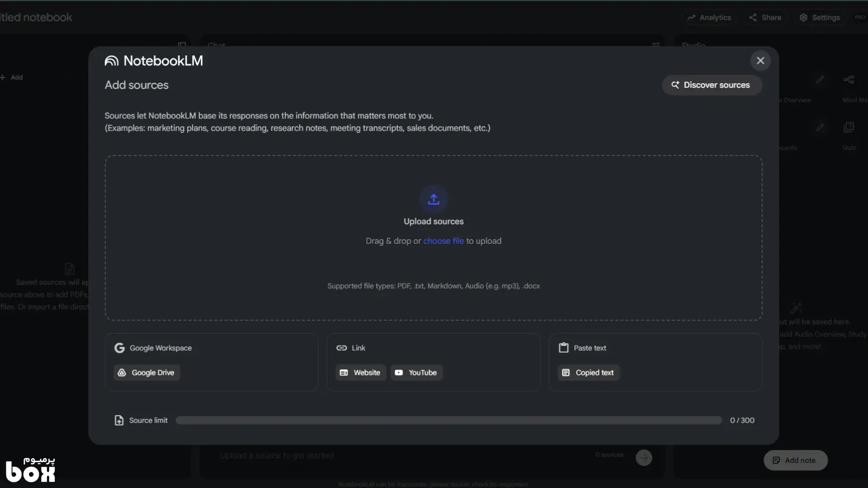The width and height of the screenshot is (868, 488).
Task: Choose Copied text as a source
Action: click(x=588, y=373)
